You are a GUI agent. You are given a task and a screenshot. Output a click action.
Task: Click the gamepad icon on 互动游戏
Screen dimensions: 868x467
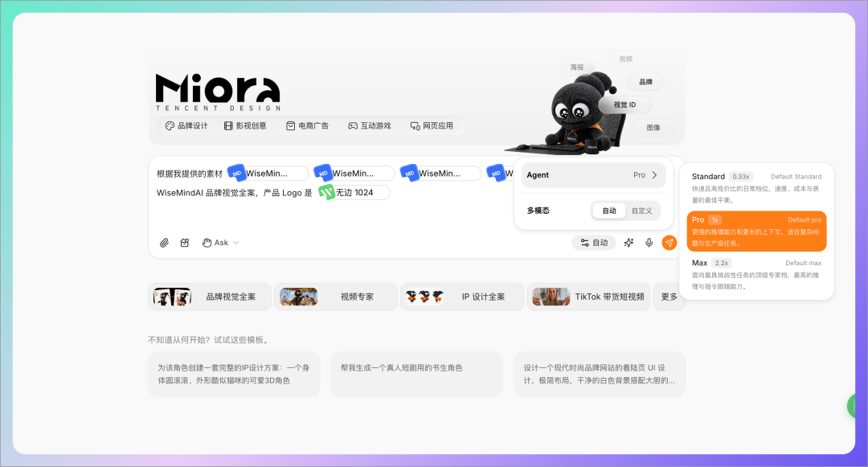click(x=353, y=126)
